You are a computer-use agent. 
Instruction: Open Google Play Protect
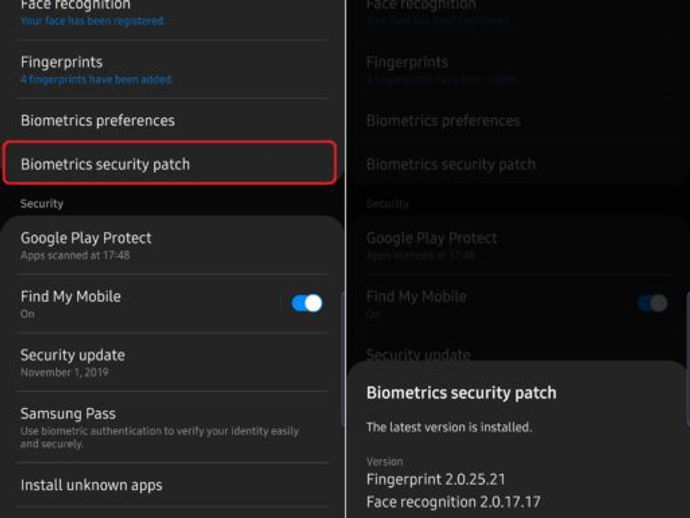[x=87, y=238]
